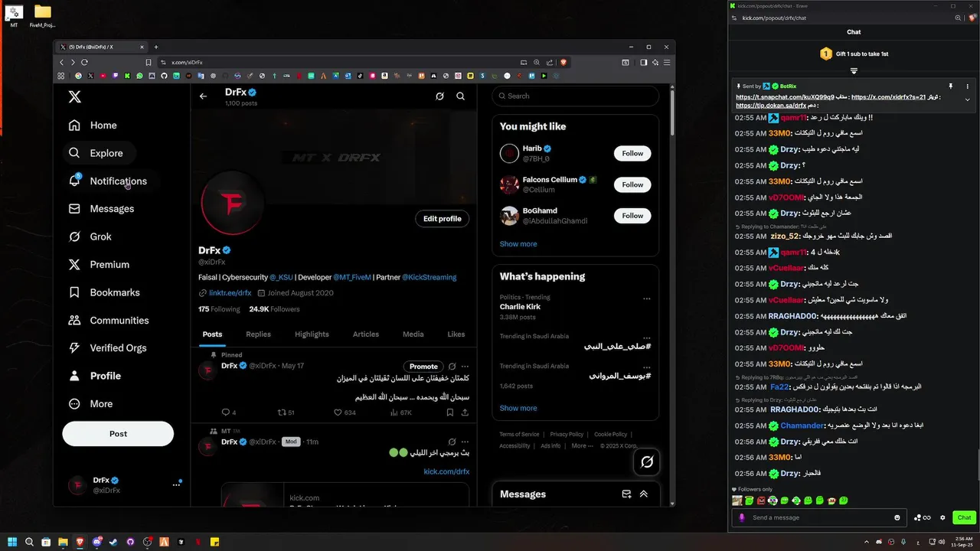Image resolution: width=980 pixels, height=551 pixels.
Task: Click Show more under What's happening
Action: tap(518, 409)
